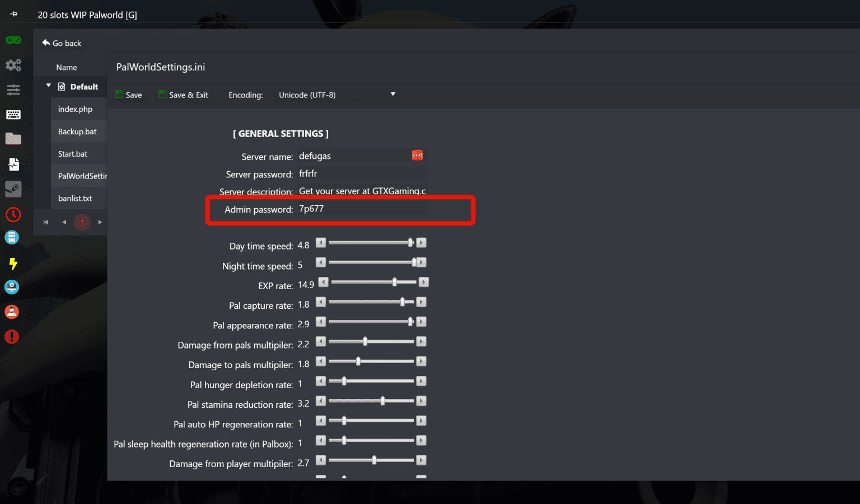
Task: Open the sliders settings icon in the sidebar
Action: tap(13, 90)
